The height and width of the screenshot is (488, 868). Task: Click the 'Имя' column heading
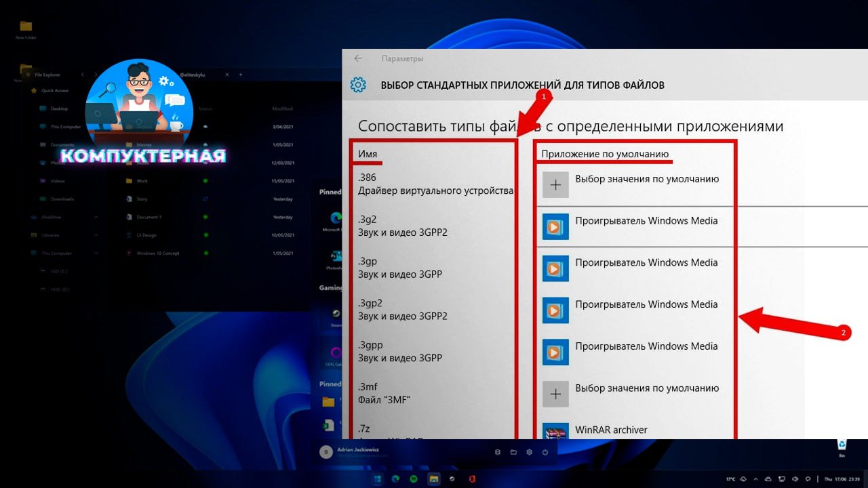pos(368,154)
